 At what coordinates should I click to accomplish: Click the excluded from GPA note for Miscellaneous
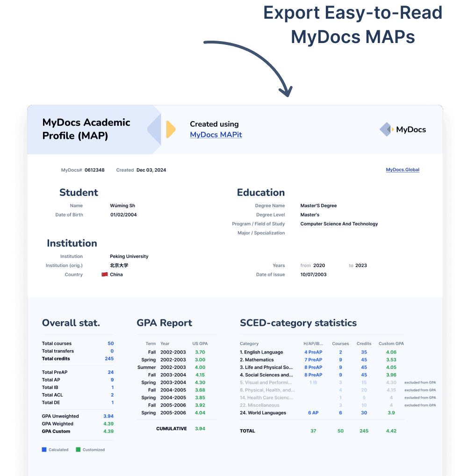(420, 405)
